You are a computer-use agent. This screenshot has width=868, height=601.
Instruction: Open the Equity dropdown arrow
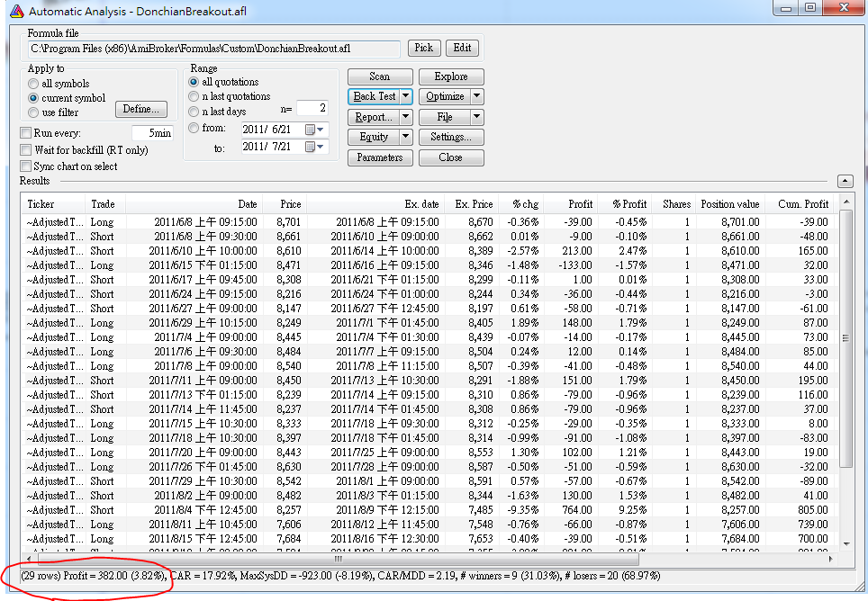coord(406,137)
